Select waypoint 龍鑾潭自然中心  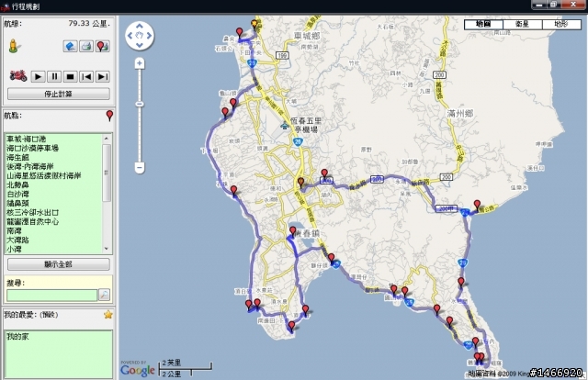pos(33,221)
